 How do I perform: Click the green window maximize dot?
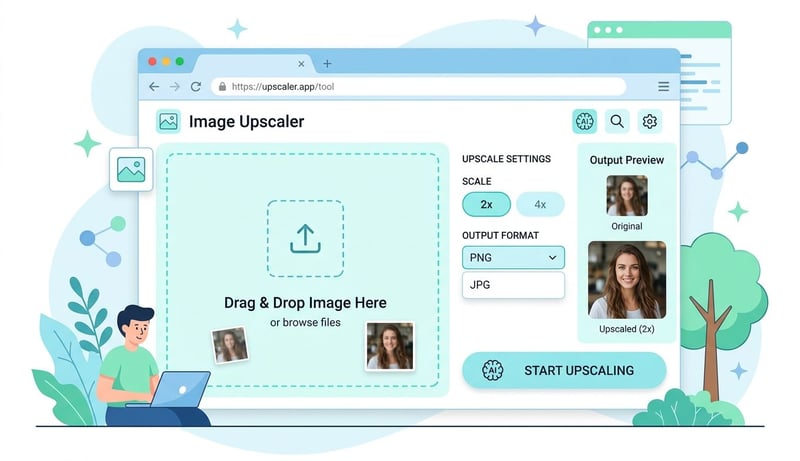tap(180, 61)
